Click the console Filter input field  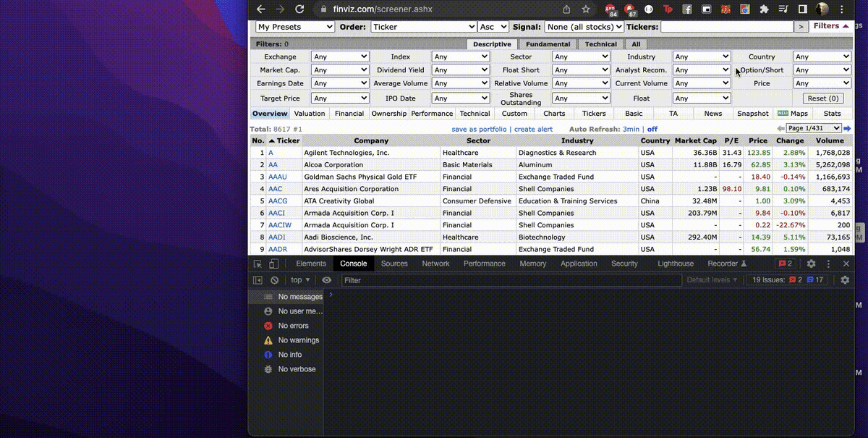[x=511, y=280]
